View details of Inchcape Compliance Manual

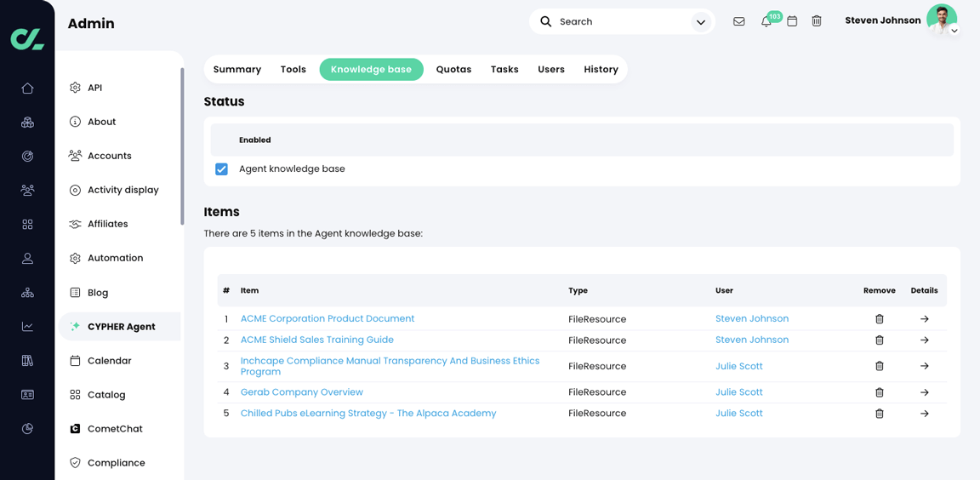pos(925,366)
